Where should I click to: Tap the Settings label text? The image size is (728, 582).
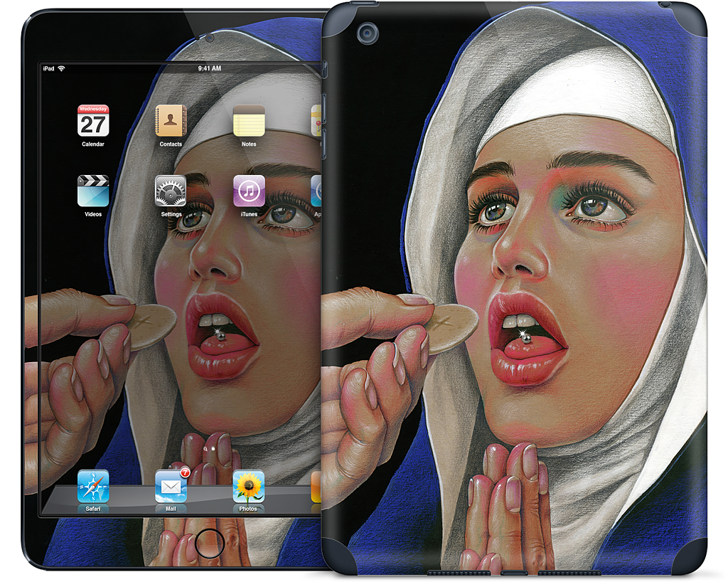(171, 214)
